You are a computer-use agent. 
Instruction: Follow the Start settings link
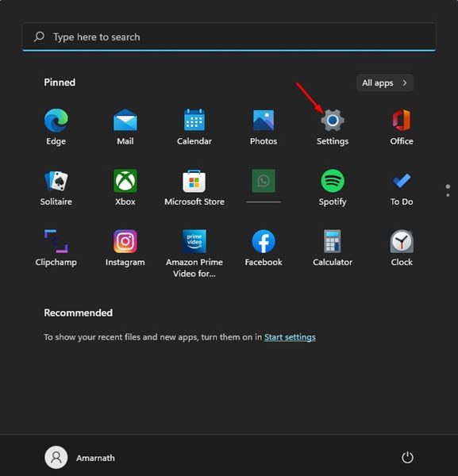click(x=290, y=337)
